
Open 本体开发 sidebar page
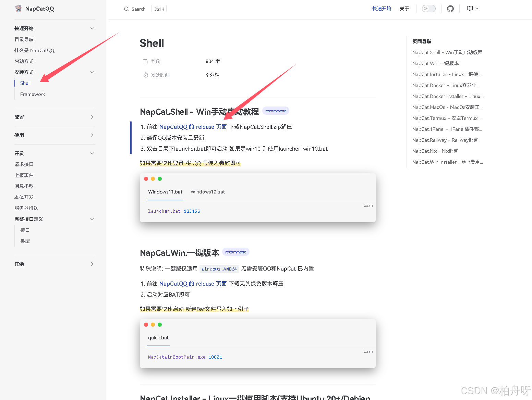pos(24,197)
